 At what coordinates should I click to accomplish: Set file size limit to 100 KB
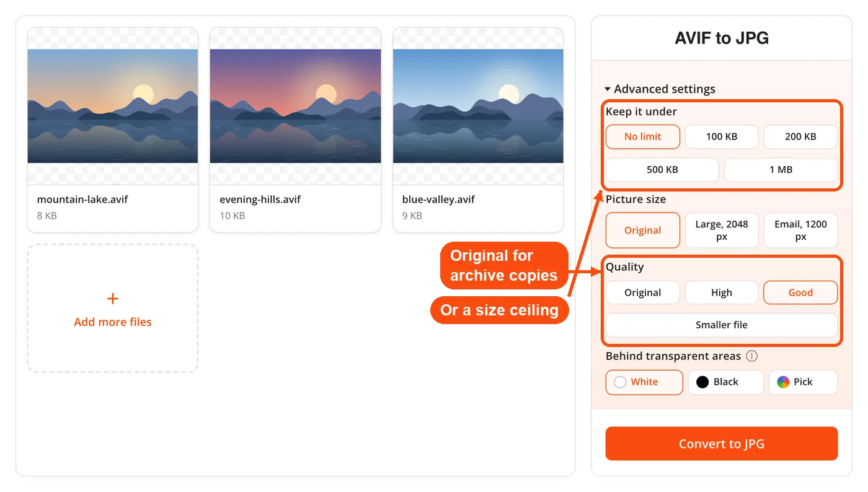tap(722, 137)
